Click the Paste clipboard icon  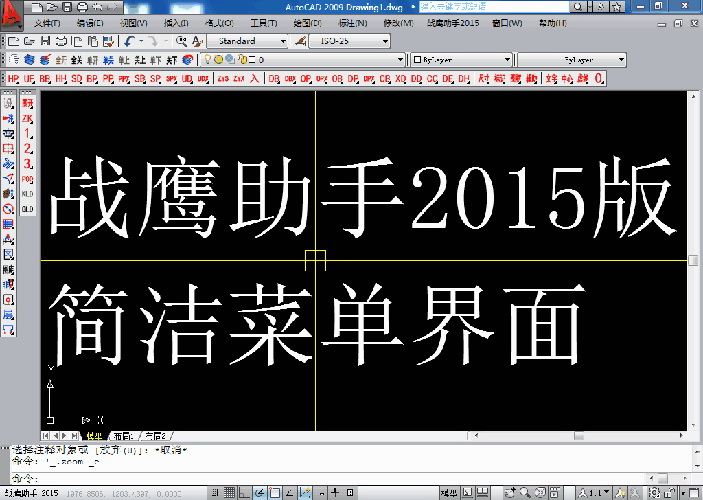coord(93,41)
